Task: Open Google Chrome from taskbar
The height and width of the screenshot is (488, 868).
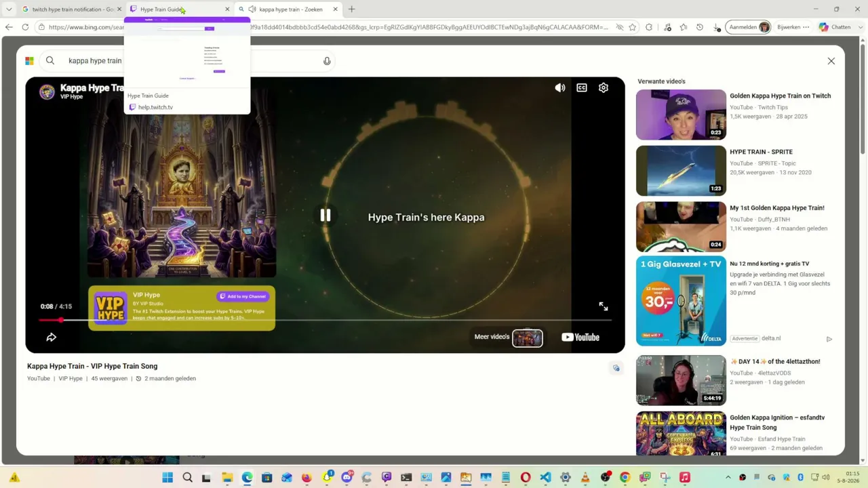Action: 625,478
